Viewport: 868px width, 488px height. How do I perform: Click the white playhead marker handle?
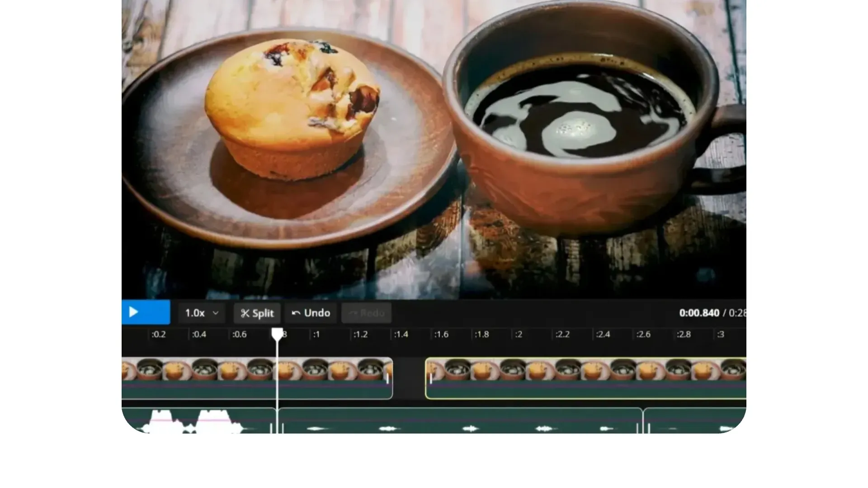click(277, 334)
